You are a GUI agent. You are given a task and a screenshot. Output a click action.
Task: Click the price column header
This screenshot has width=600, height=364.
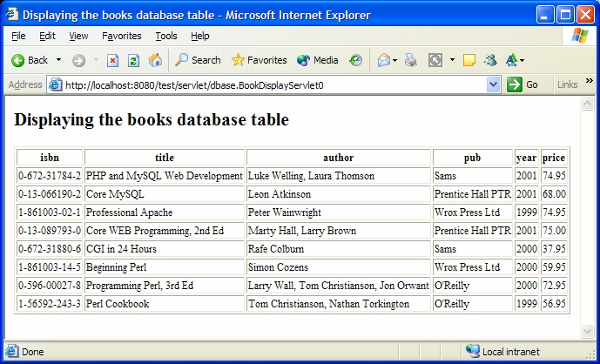pyautogui.click(x=554, y=158)
